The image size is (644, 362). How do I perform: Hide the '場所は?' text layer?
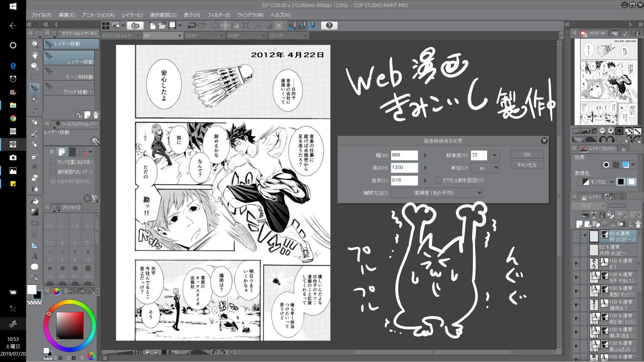tap(576, 305)
